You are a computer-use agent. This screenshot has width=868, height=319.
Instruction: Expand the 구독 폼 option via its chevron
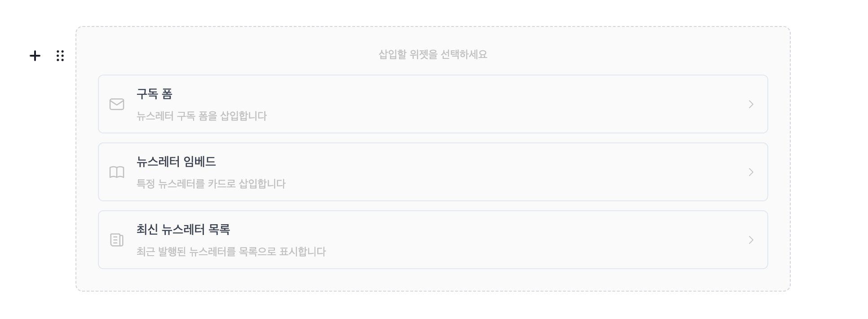tap(751, 104)
